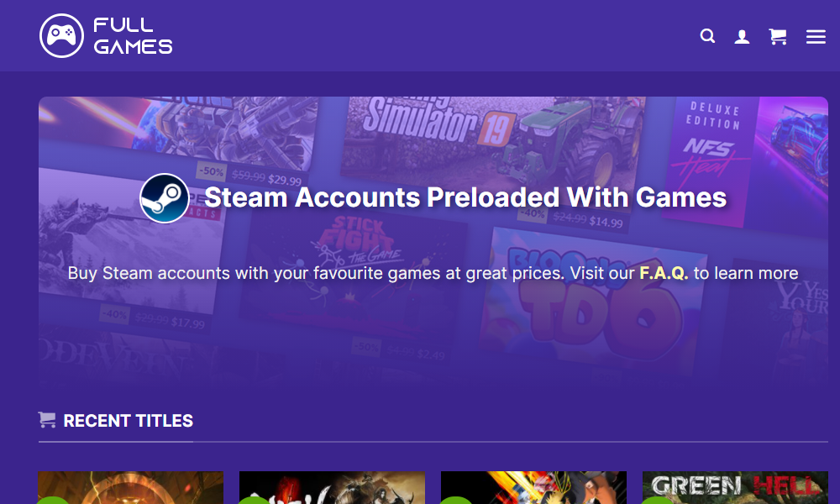Click the green badge on first game thumbnail
The image size is (840, 504).
[x=53, y=500]
